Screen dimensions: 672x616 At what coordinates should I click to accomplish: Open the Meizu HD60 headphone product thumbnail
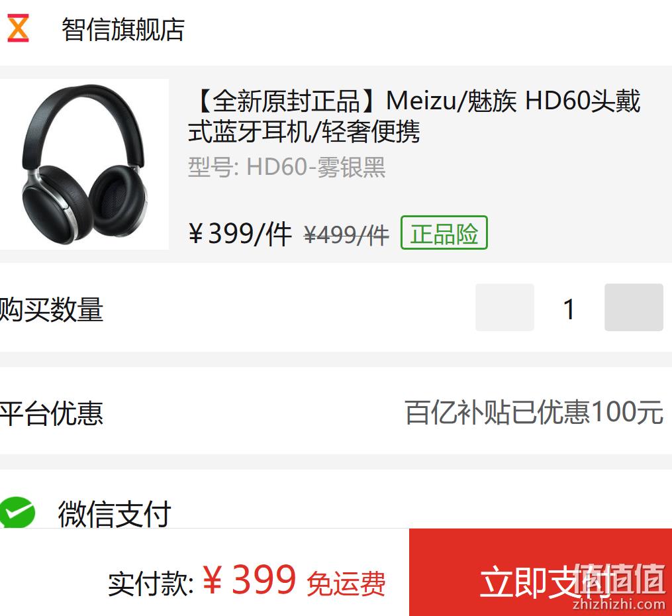click(x=84, y=164)
